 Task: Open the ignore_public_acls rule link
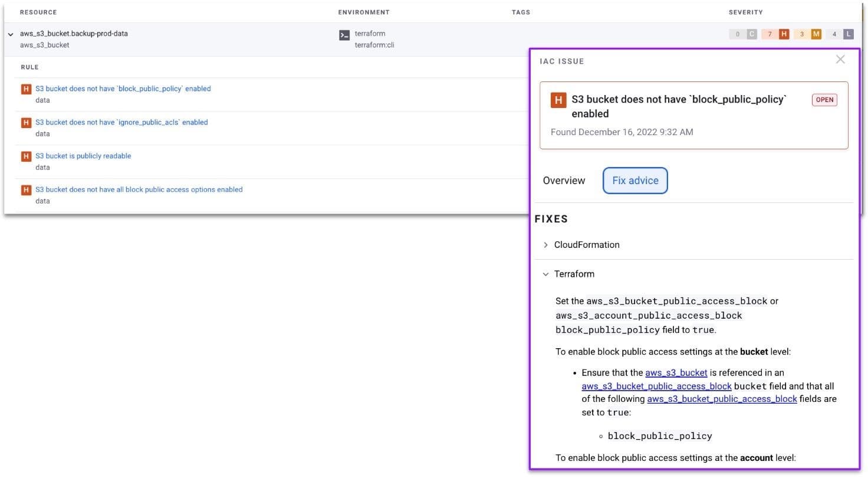point(121,122)
